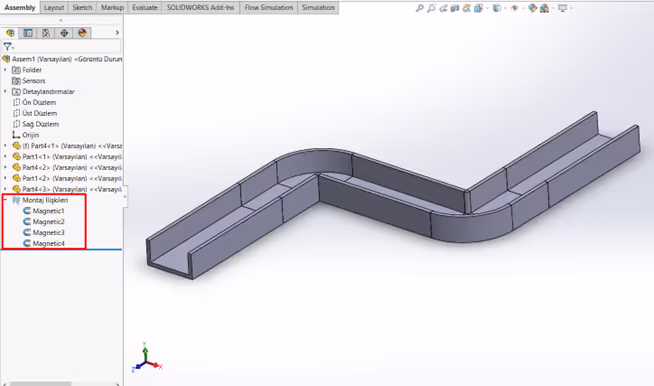
Task: Click the Previous View icon
Action: click(x=443, y=8)
